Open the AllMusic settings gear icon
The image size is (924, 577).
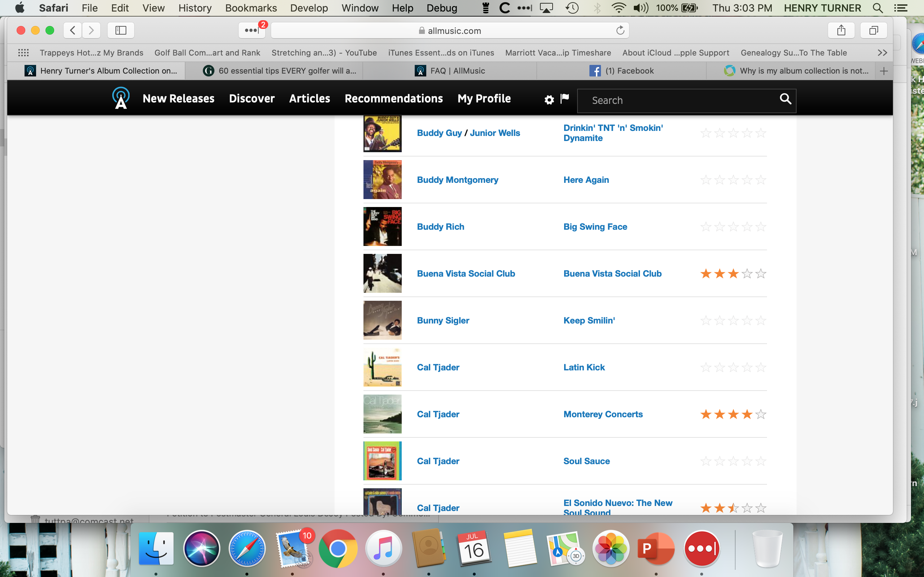(x=549, y=100)
